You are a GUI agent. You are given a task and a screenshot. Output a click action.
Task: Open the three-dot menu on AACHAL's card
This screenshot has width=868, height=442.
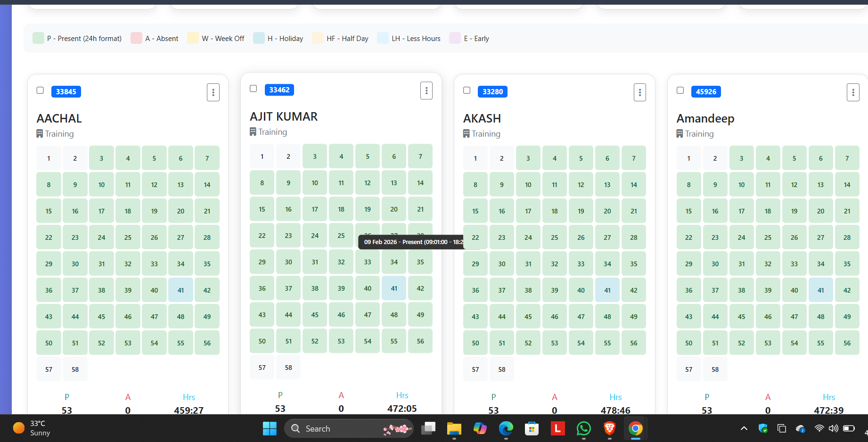213,92
